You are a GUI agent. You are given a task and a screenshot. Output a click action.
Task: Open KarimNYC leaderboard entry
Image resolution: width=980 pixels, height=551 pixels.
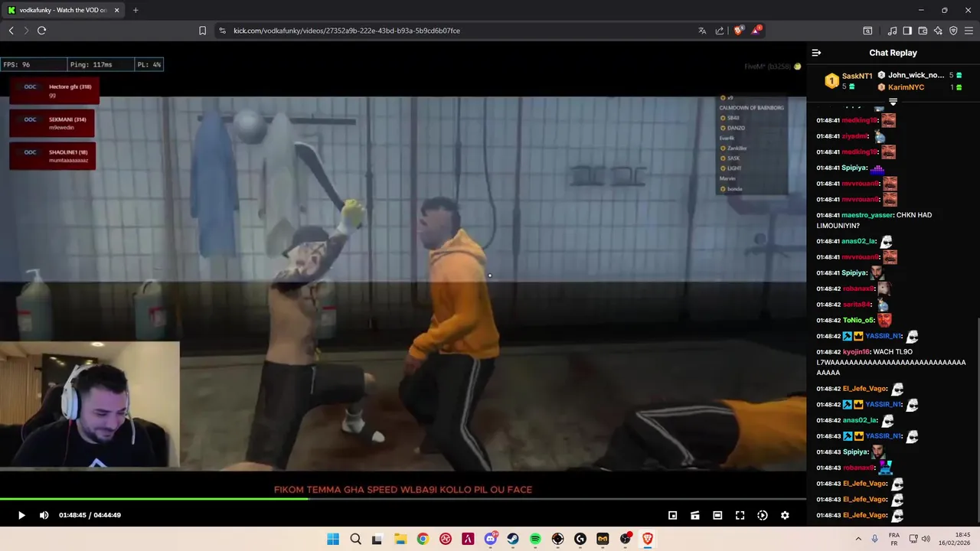(920, 87)
